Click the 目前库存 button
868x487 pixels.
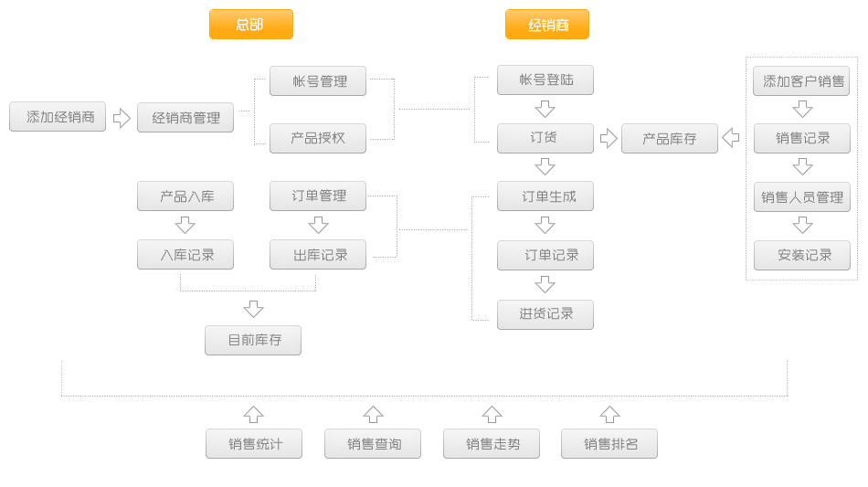[x=253, y=341]
